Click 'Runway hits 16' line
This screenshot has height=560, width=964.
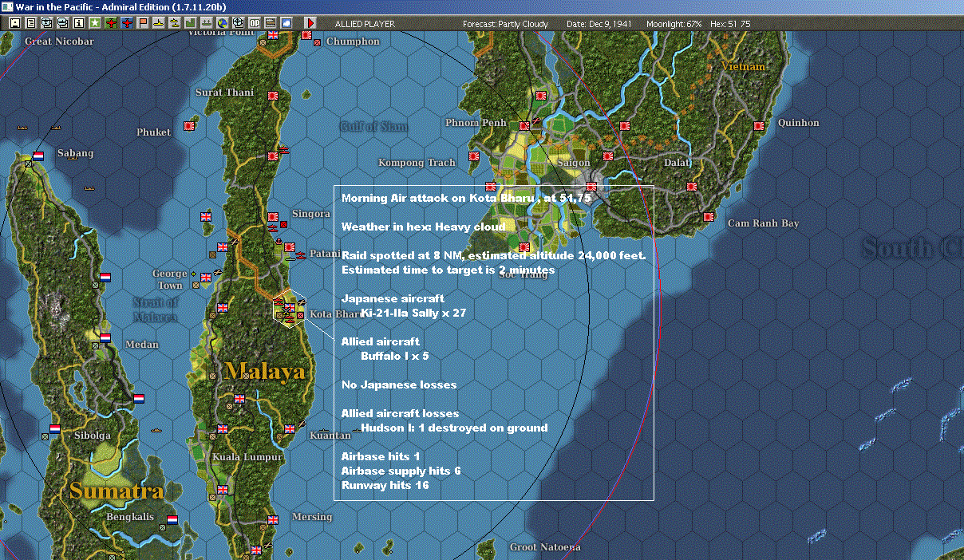click(x=385, y=485)
